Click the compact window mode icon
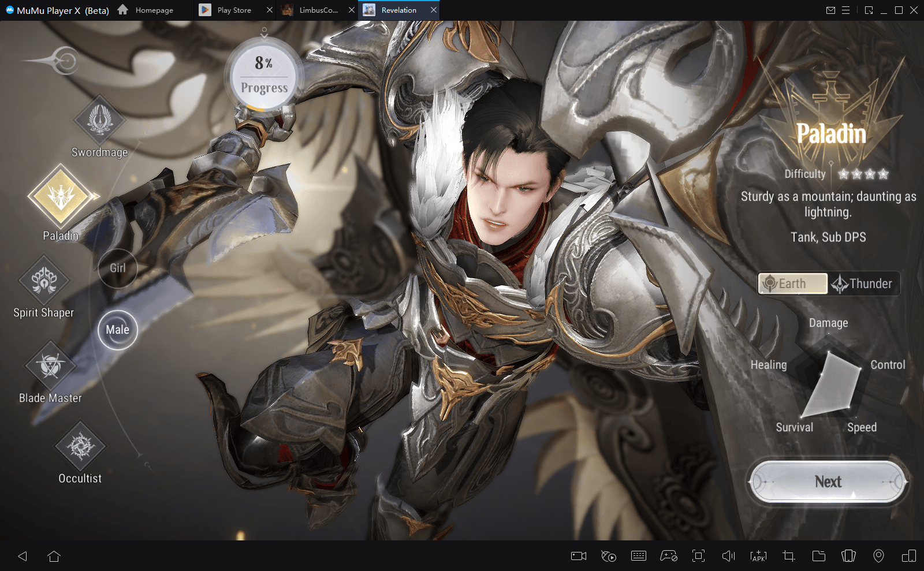The width and height of the screenshot is (924, 571). [869, 10]
